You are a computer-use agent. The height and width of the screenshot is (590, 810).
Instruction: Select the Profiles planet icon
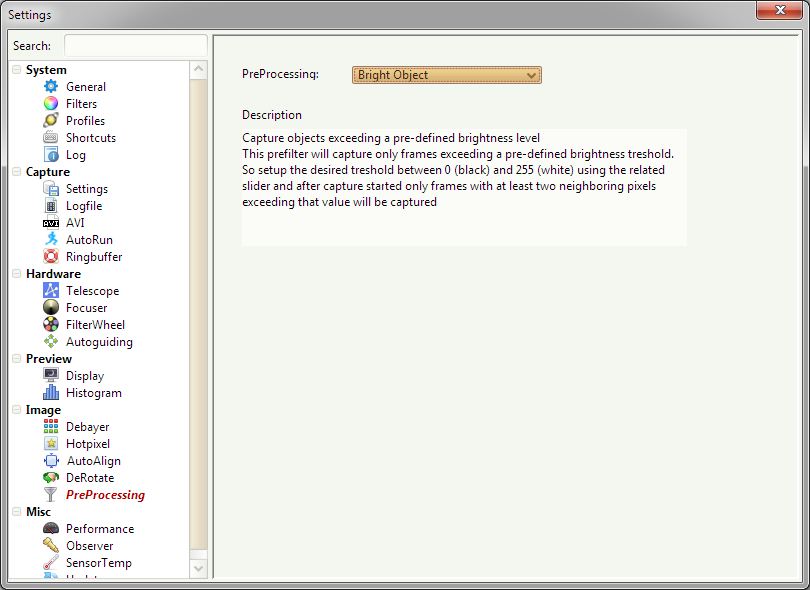(51, 120)
